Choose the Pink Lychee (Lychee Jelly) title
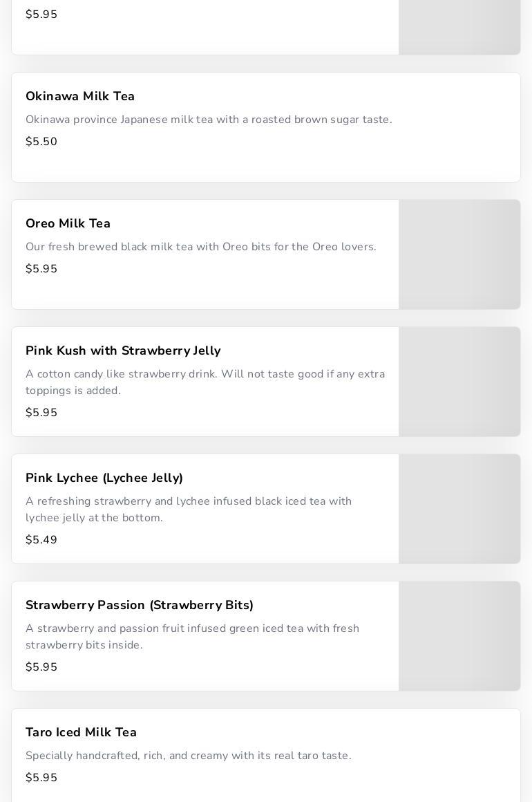This screenshot has width=532, height=802. [104, 478]
